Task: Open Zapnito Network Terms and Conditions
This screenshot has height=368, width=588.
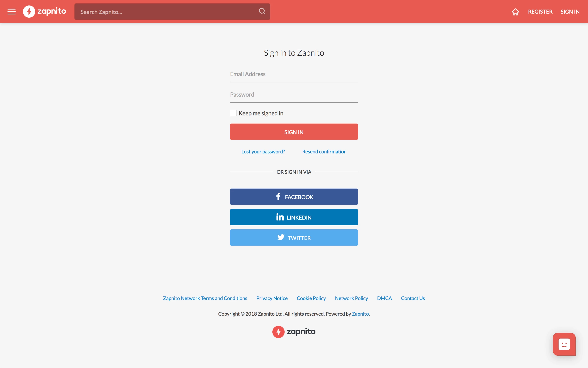Action: [205, 298]
